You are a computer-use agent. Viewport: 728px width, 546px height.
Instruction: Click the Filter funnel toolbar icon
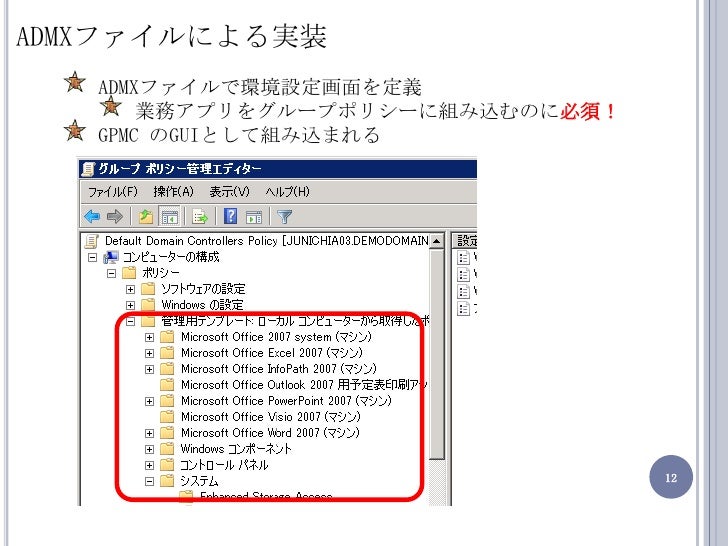(x=284, y=217)
